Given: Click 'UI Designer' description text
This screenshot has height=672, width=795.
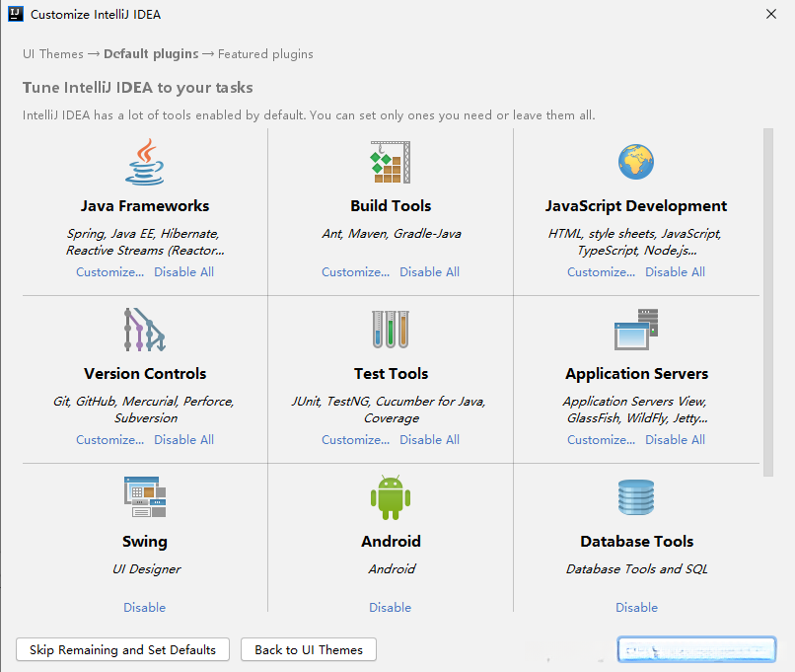Looking at the screenshot, I should click(x=146, y=569).
